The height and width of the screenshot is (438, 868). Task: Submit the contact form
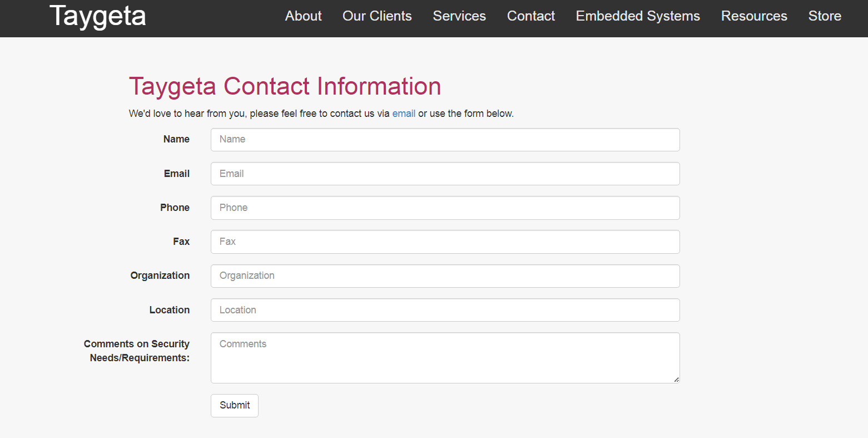[235, 406]
